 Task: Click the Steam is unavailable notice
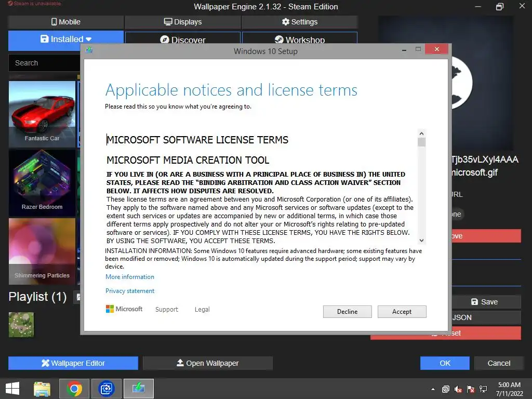[x=34, y=4]
